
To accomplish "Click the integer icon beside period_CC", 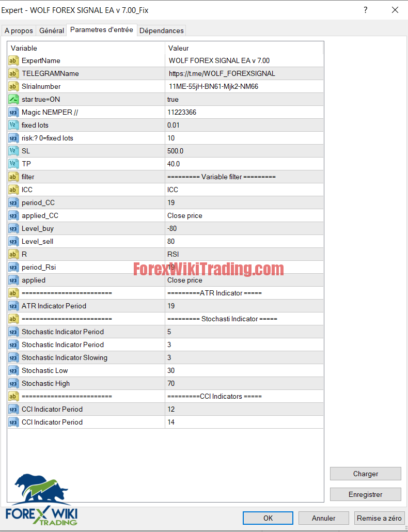I will click(x=13, y=202).
